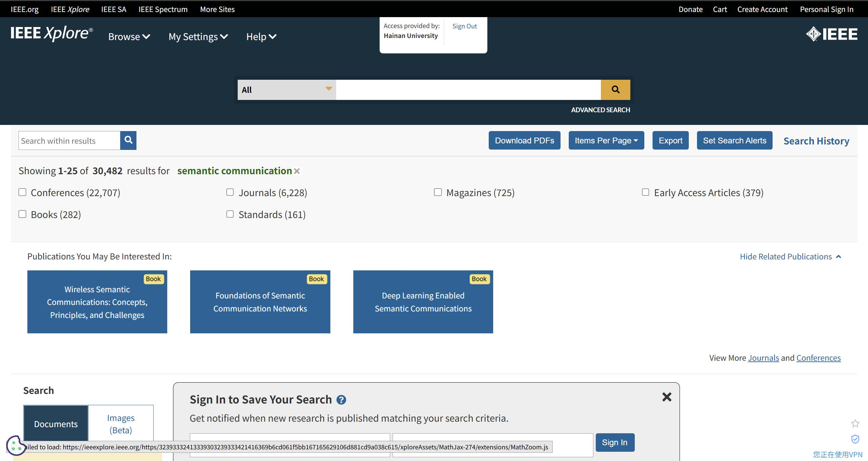868x461 pixels.
Task: Click the gold main search magnifier button
Action: [x=615, y=90]
